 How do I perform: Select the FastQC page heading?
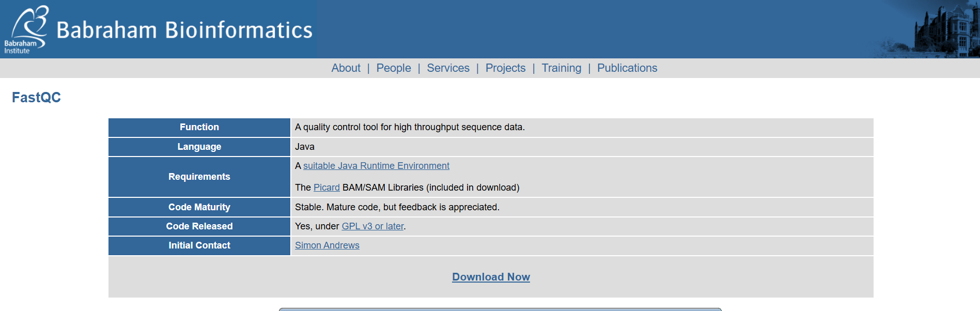36,97
